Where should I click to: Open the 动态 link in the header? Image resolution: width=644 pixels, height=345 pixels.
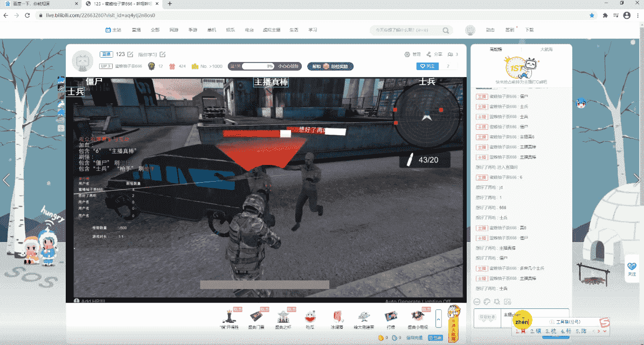490,30
